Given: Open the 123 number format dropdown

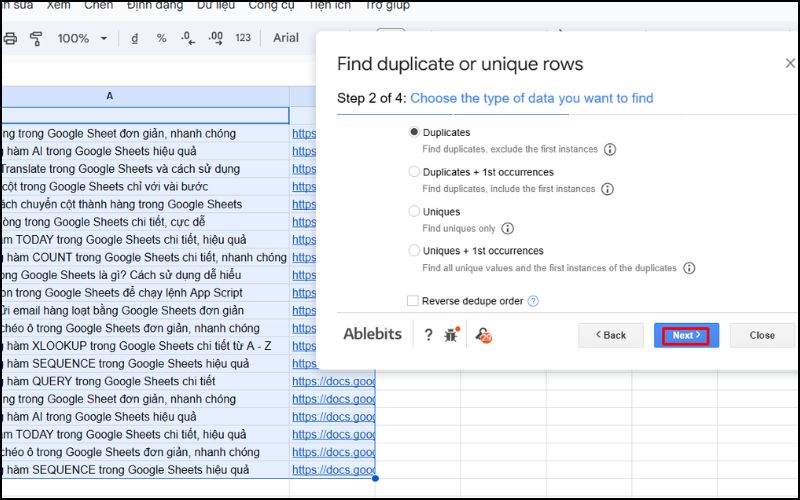Looking at the screenshot, I should pyautogui.click(x=243, y=39).
